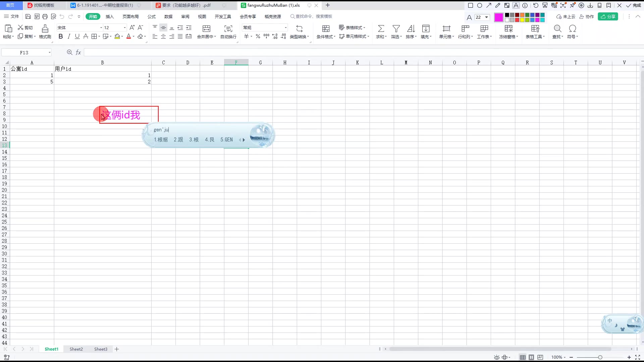Toggle Italic formatting

point(69,37)
